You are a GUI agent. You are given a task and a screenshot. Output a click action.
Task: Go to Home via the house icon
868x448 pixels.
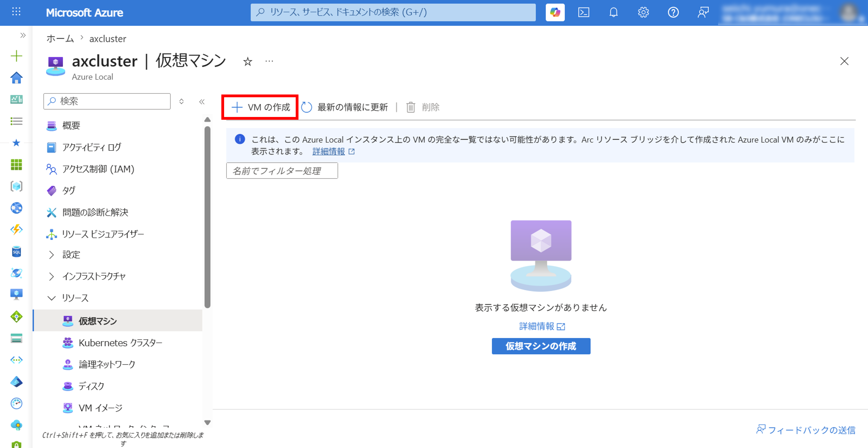(16, 78)
